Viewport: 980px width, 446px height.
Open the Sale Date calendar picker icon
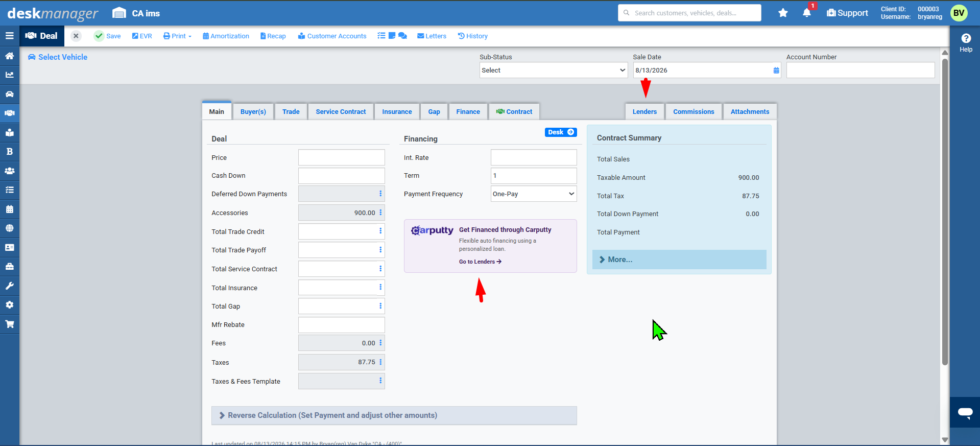(776, 71)
